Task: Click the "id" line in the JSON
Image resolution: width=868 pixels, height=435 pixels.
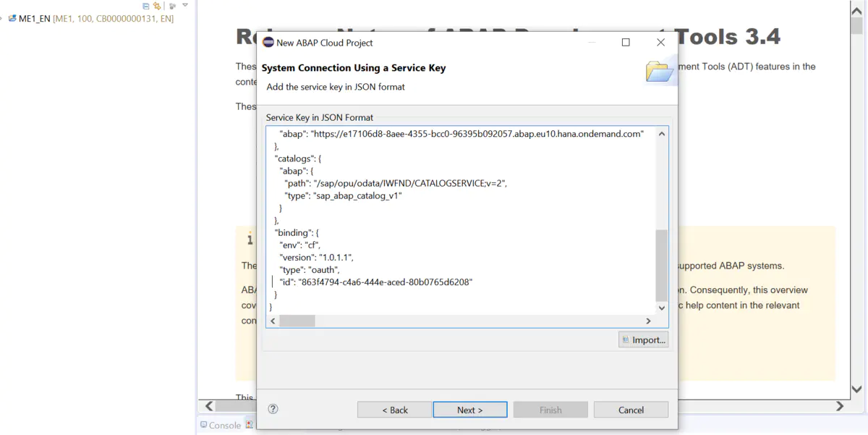Action: point(376,282)
